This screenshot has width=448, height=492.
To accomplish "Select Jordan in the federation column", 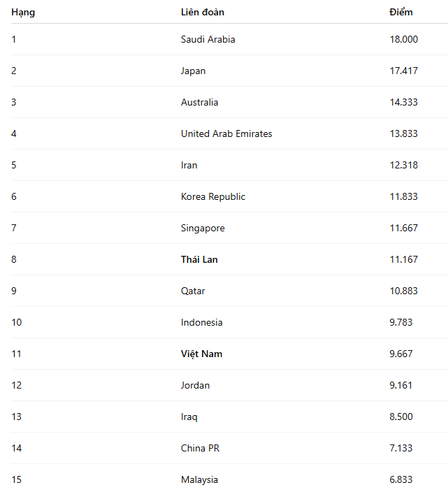I will pyautogui.click(x=195, y=385).
